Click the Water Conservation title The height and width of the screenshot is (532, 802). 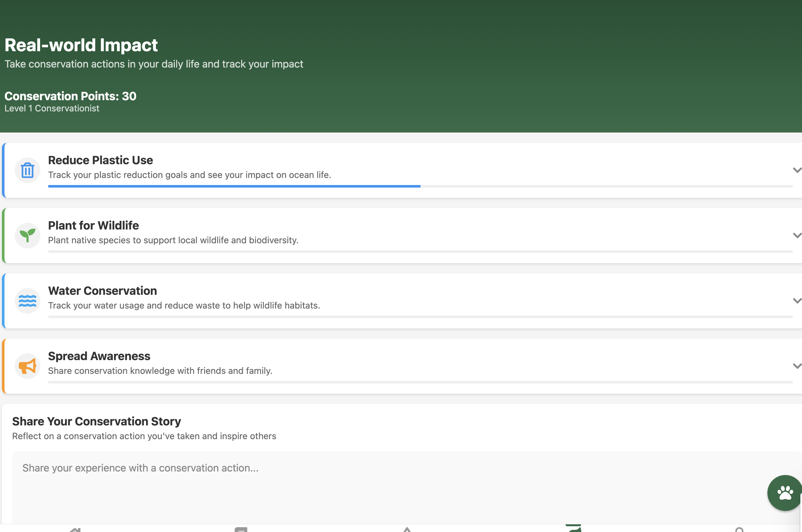(102, 291)
